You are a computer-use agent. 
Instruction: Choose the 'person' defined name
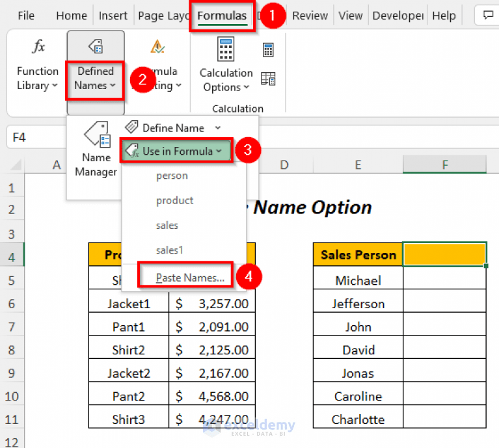[172, 176]
